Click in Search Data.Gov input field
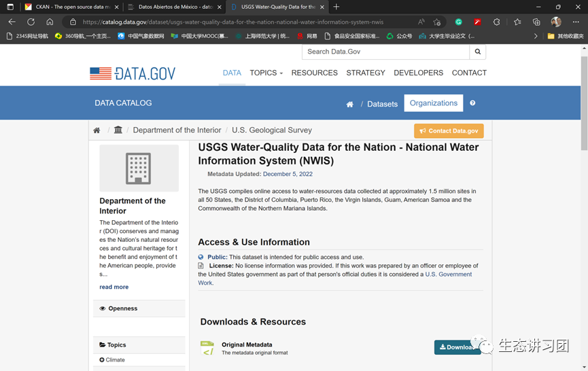 [385, 52]
